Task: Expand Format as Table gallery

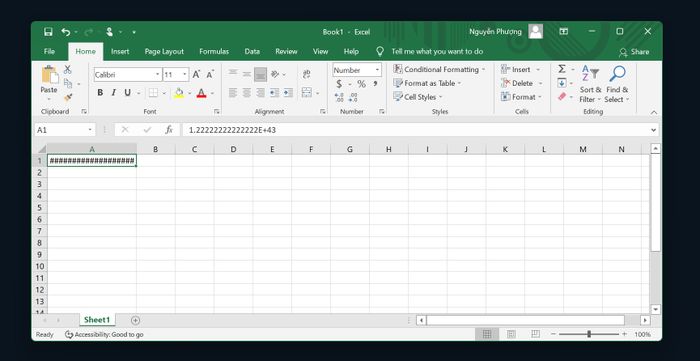Action: pos(427,83)
